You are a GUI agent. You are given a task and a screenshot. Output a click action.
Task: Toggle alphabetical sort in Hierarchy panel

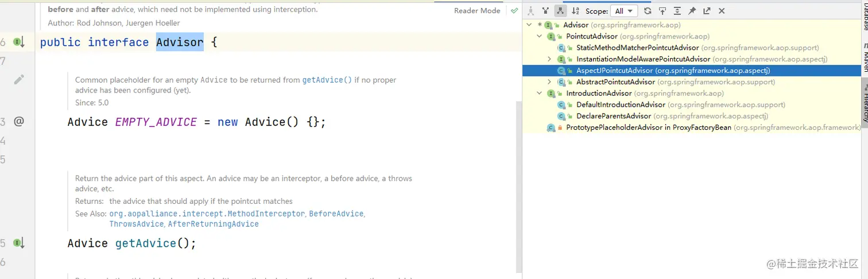[575, 11]
